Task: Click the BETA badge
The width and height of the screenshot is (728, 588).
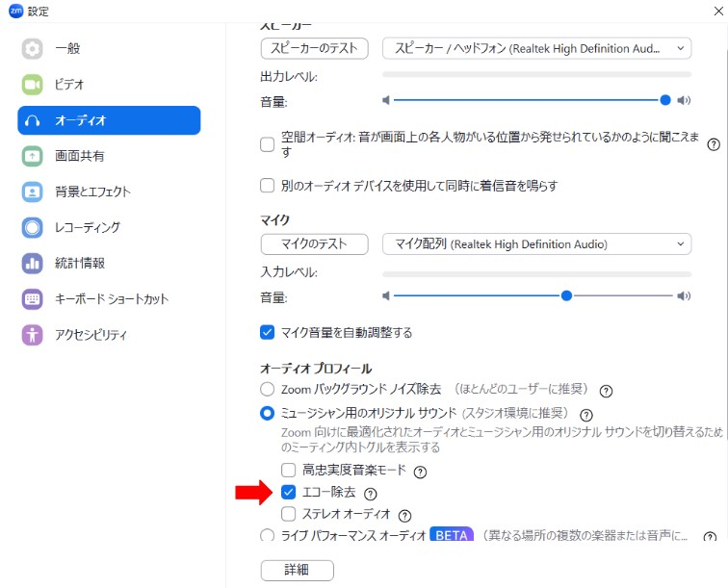Action: [x=452, y=535]
